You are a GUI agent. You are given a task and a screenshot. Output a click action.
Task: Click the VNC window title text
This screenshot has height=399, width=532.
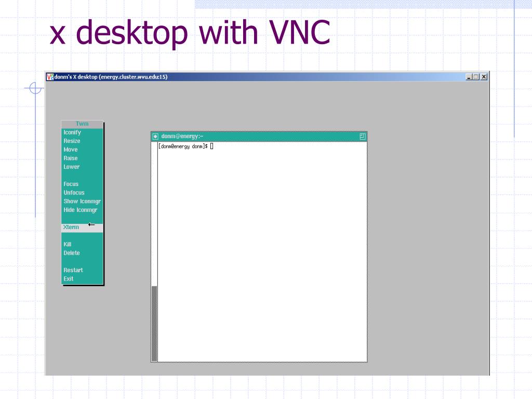[111, 77]
